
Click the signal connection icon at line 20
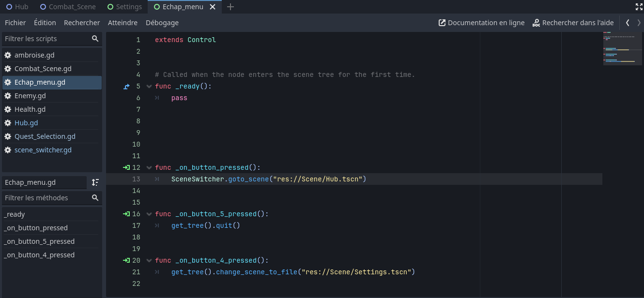[x=127, y=260]
